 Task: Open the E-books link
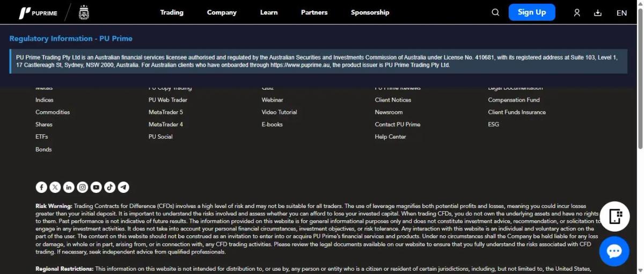click(x=272, y=125)
